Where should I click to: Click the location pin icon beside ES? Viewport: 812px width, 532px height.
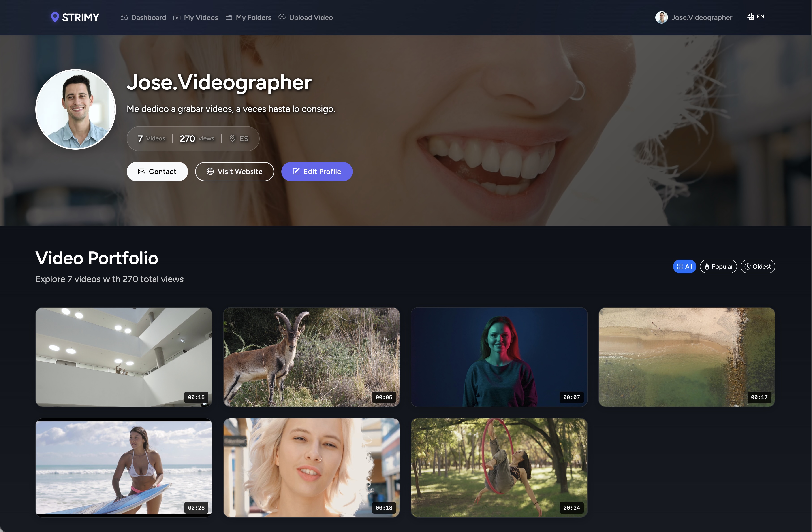[x=232, y=138]
